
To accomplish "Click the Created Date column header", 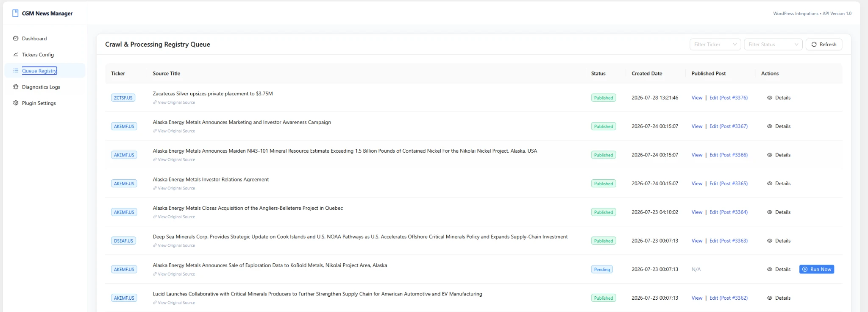I will tap(647, 73).
